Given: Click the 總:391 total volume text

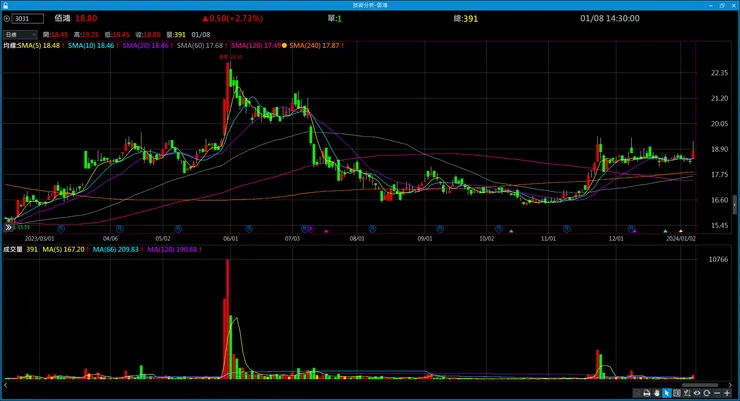Looking at the screenshot, I should point(465,18).
